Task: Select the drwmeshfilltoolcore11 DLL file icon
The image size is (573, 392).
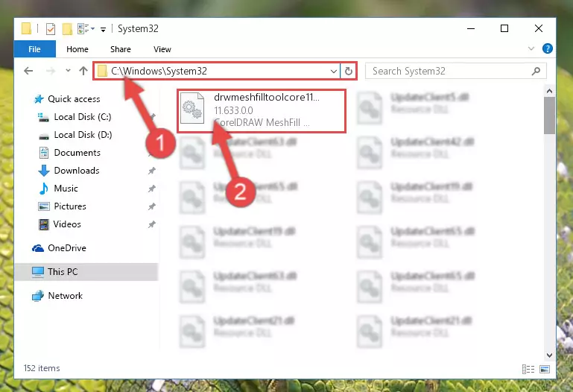Action: pyautogui.click(x=192, y=108)
